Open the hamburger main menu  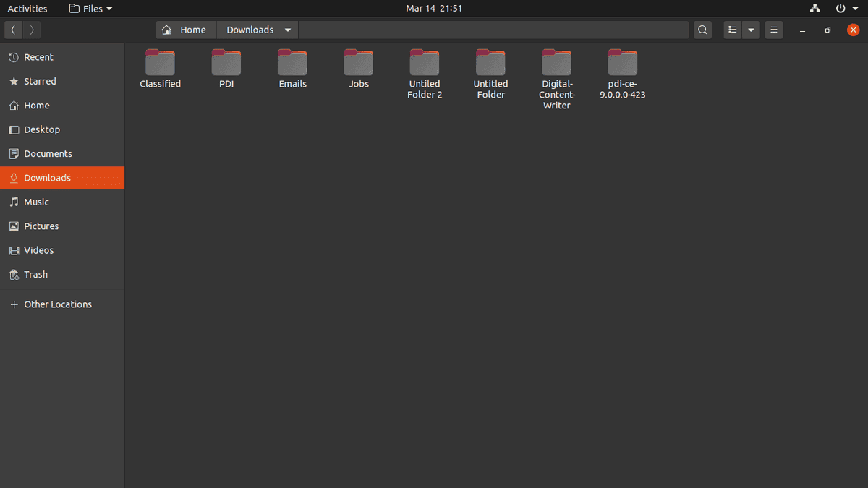pos(774,30)
